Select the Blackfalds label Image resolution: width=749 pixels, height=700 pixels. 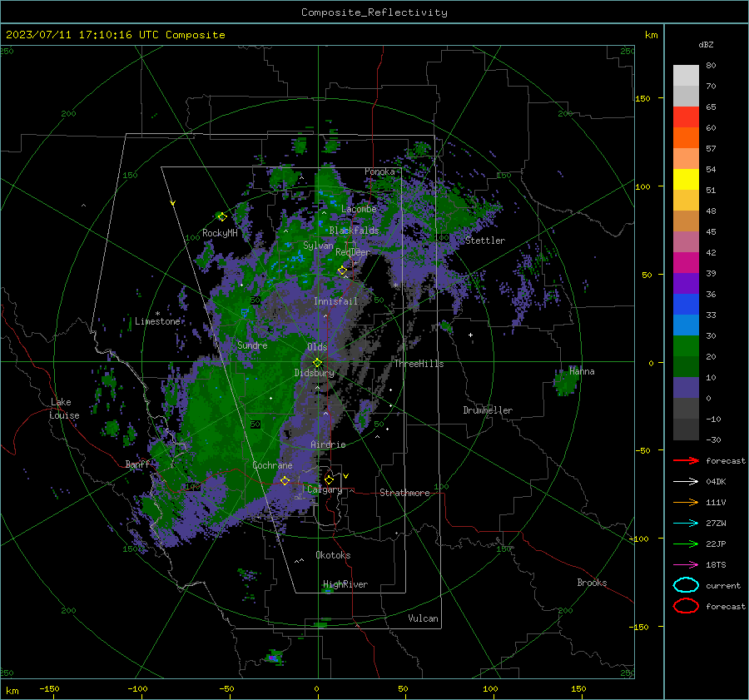click(354, 231)
